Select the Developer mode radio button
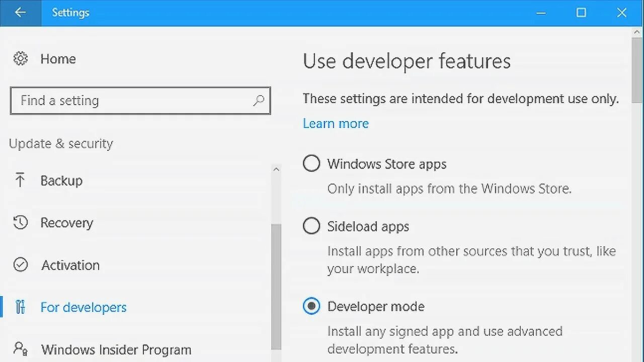This screenshot has width=644, height=362. click(x=311, y=306)
